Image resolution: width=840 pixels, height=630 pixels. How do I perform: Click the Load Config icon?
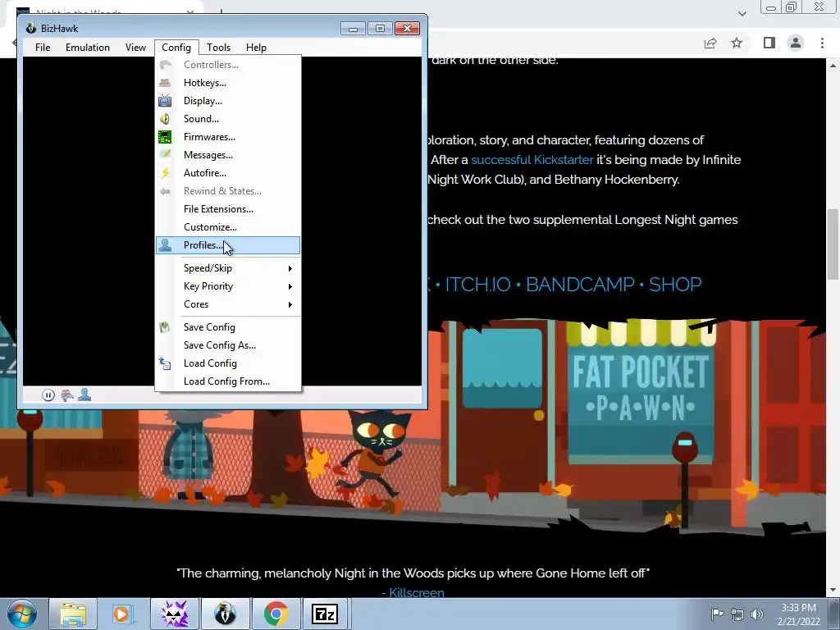pos(165,363)
